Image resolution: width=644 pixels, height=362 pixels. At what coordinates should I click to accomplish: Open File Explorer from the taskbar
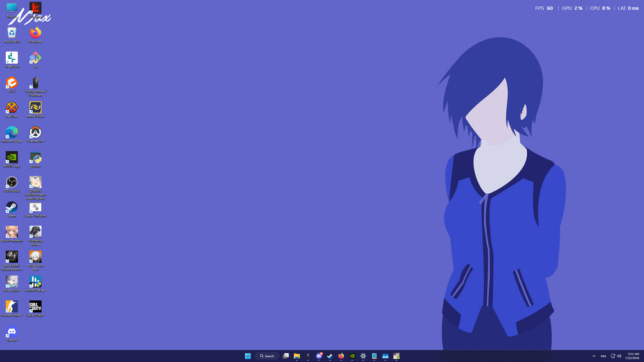coord(296,356)
